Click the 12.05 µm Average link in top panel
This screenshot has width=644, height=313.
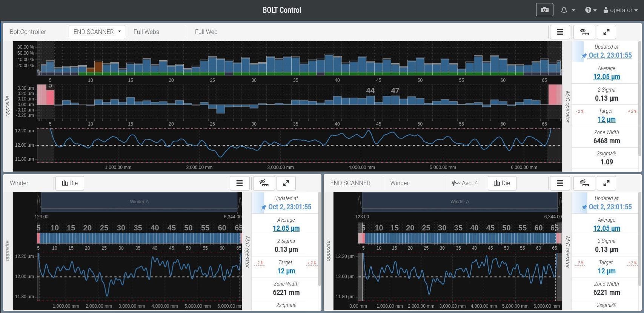(x=606, y=77)
